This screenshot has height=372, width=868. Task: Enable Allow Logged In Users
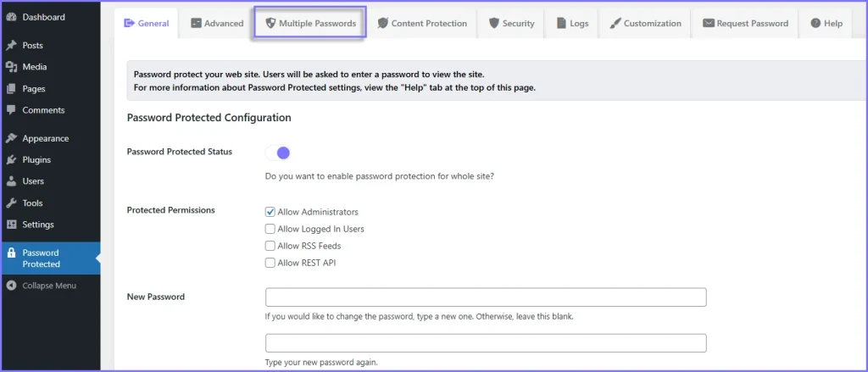270,229
